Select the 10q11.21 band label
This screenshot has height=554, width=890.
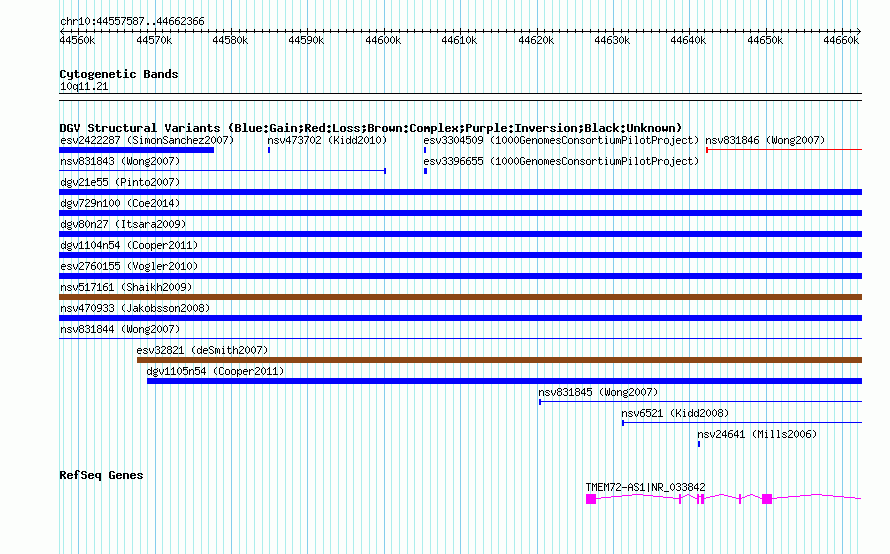pos(84,86)
